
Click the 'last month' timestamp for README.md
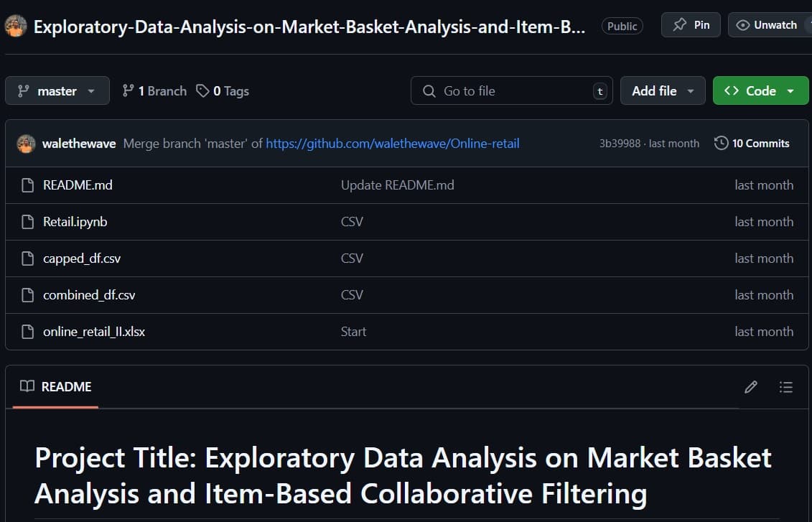[764, 185]
